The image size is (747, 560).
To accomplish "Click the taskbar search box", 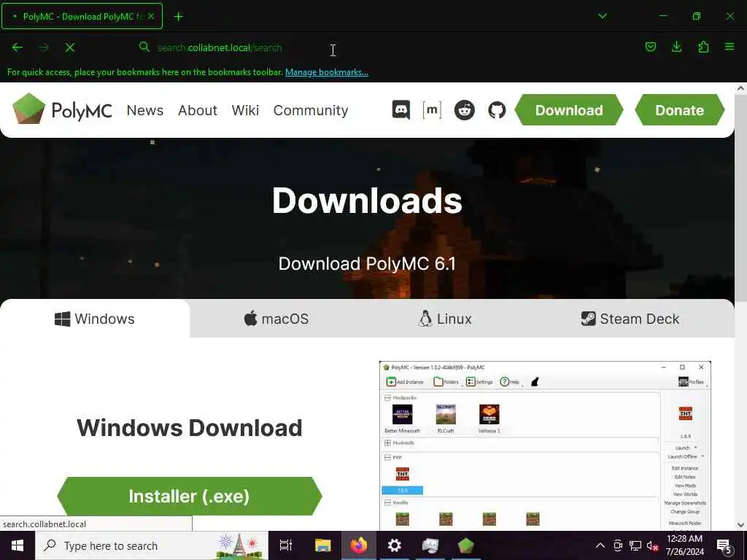I will tap(152, 545).
